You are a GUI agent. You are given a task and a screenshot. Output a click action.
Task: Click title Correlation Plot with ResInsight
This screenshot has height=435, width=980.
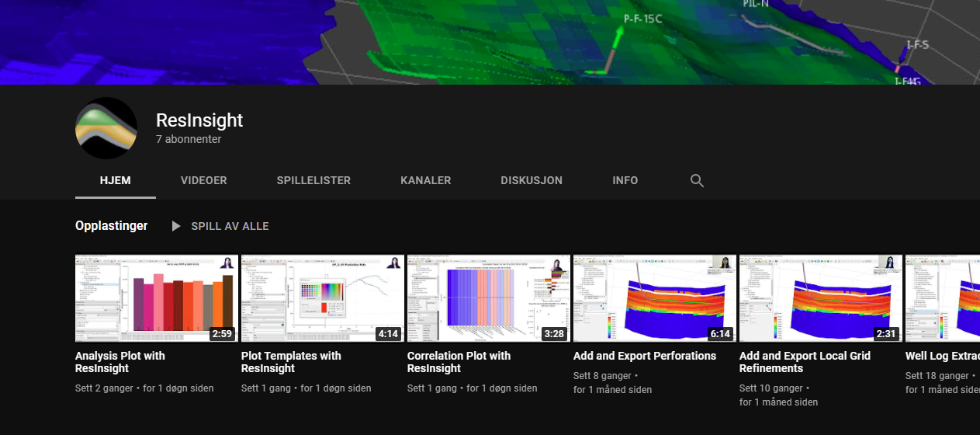click(x=459, y=362)
